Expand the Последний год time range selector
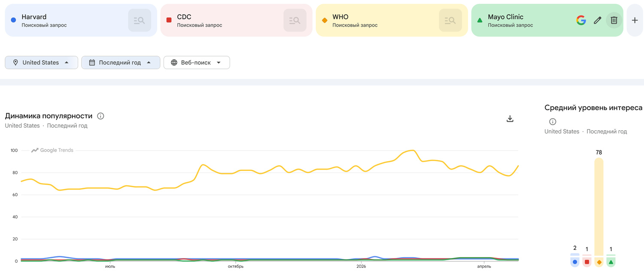644x273 pixels. tap(121, 62)
